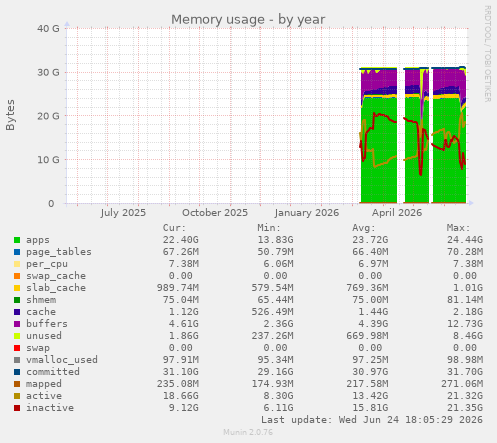The height and width of the screenshot is (443, 497).
Task: Click the 'Bytes' vertical axis label
Action: (x=10, y=115)
